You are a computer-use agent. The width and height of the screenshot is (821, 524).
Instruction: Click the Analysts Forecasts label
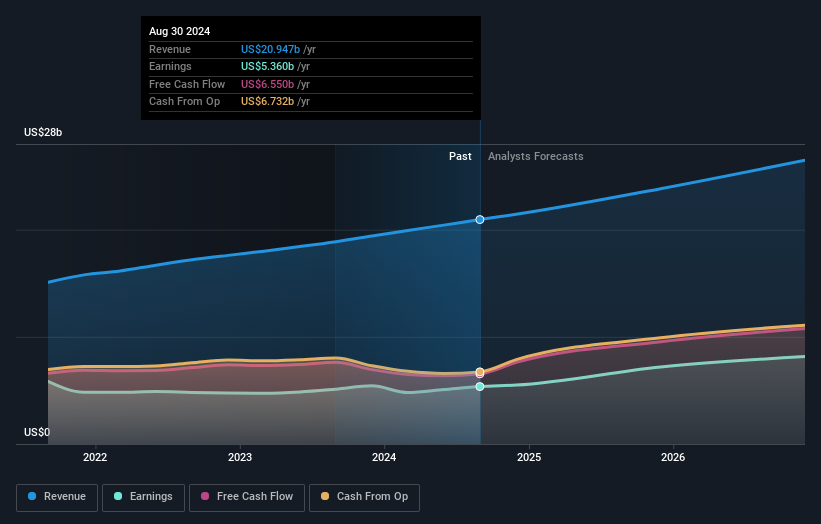(536, 156)
